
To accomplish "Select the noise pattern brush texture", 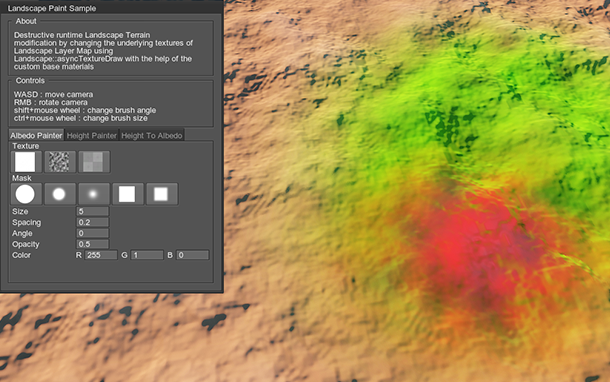I will coord(60,162).
